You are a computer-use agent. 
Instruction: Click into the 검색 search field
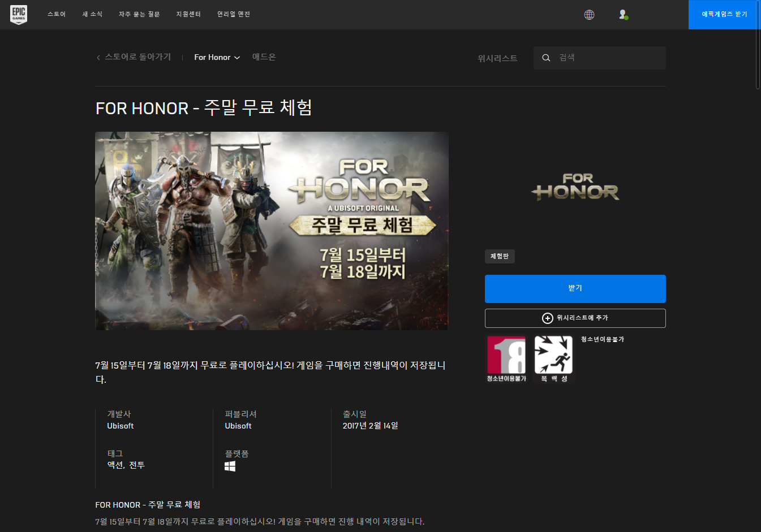[600, 58]
